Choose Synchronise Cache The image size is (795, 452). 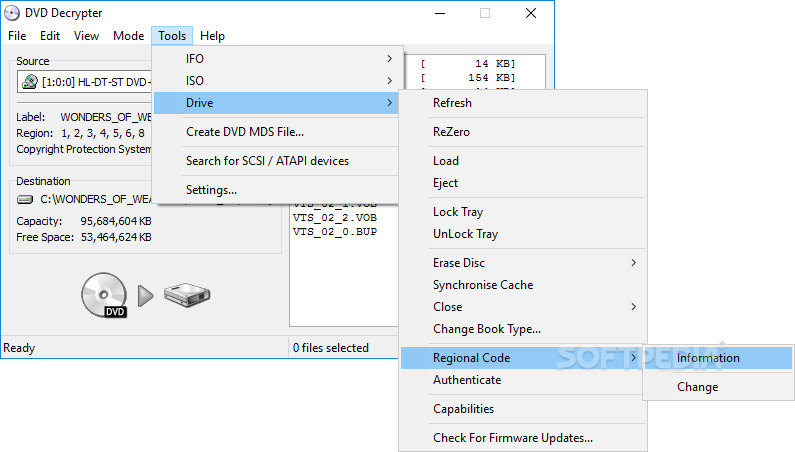point(523,285)
